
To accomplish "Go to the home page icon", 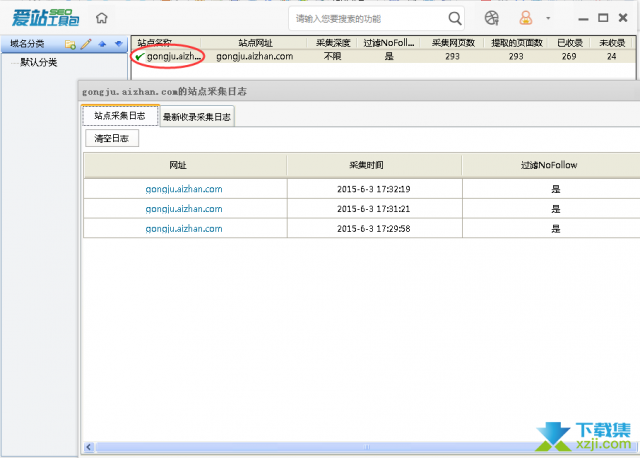I will point(102,18).
